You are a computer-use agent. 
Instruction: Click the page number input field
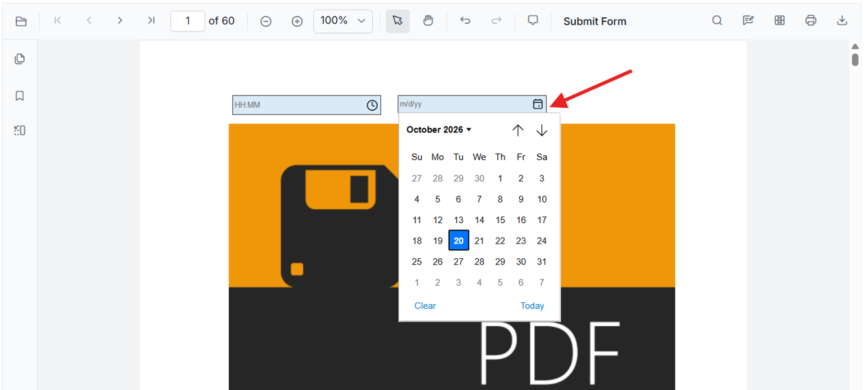click(187, 21)
